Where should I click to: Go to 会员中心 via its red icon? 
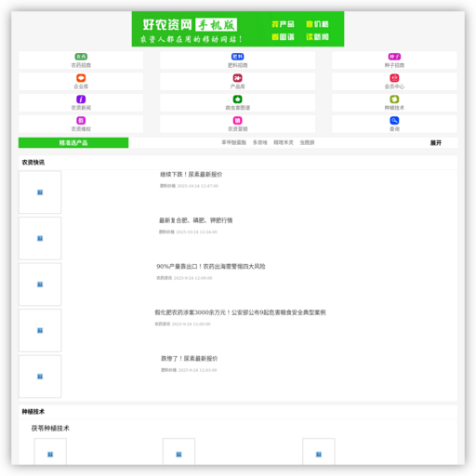click(x=394, y=78)
